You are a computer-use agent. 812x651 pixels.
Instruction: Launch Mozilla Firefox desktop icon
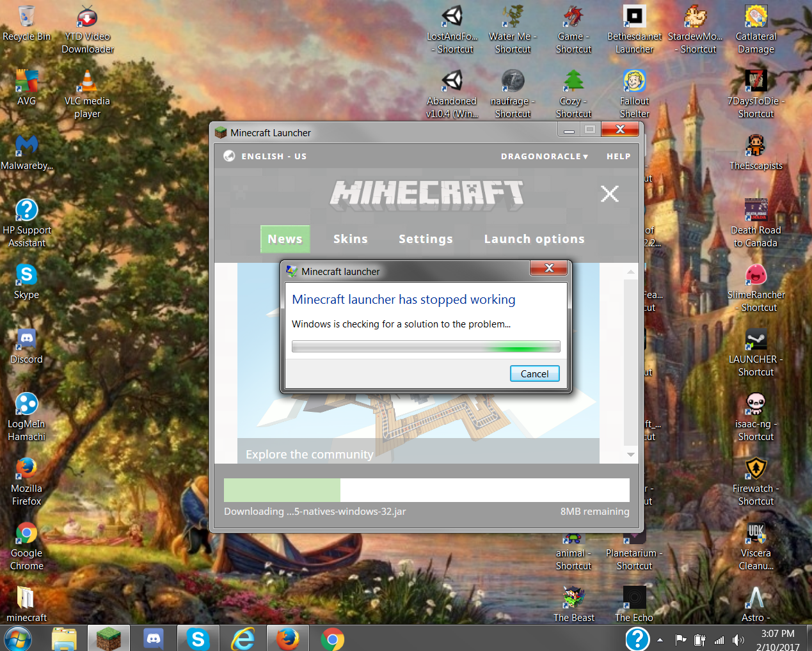(x=26, y=482)
